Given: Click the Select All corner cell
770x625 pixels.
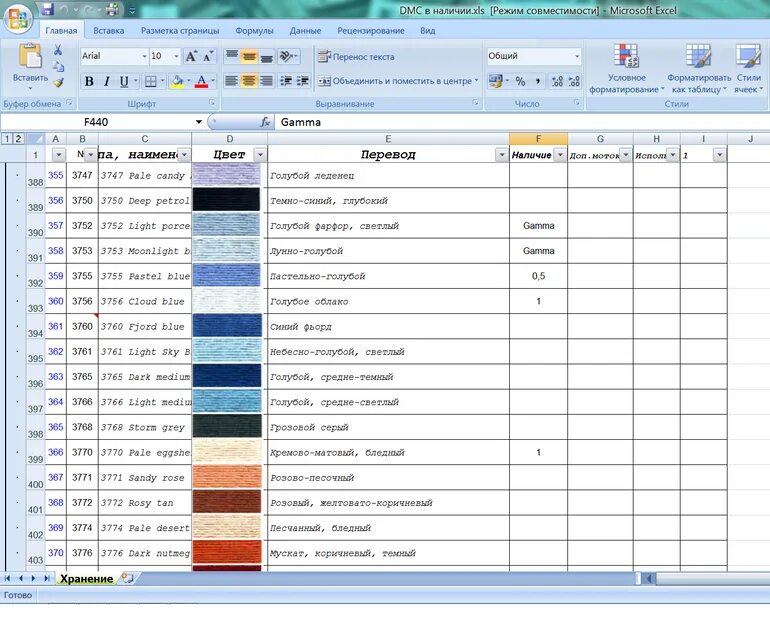Looking at the screenshot, I should coord(35,139).
